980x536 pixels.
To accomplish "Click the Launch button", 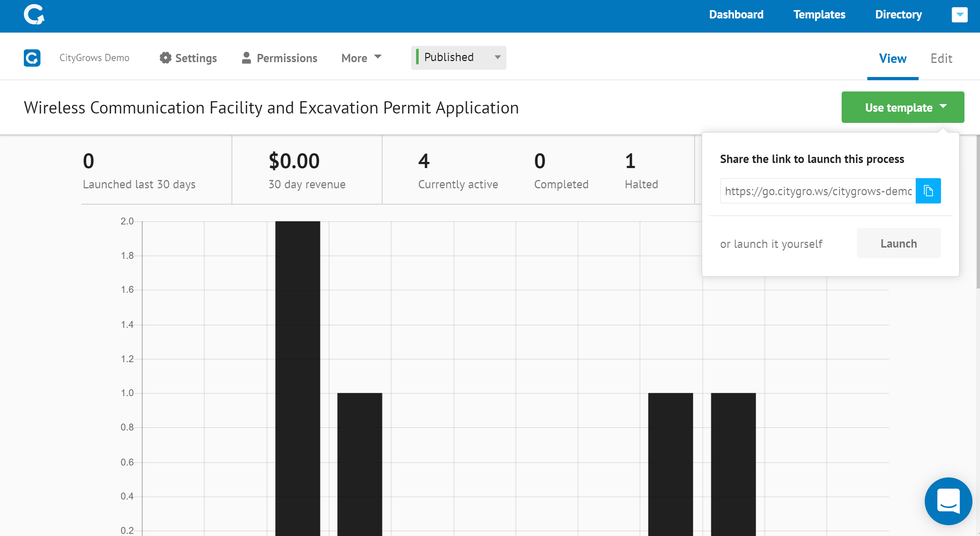I will point(899,243).
